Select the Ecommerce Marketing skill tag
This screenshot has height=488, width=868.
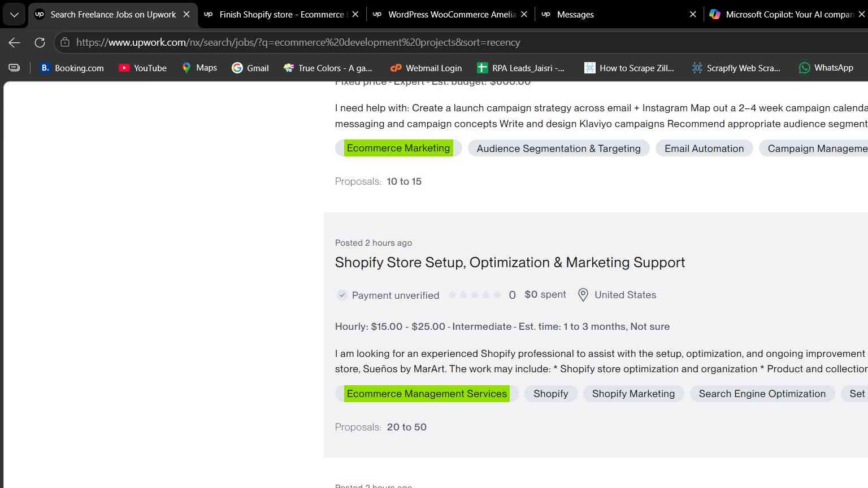pos(398,148)
